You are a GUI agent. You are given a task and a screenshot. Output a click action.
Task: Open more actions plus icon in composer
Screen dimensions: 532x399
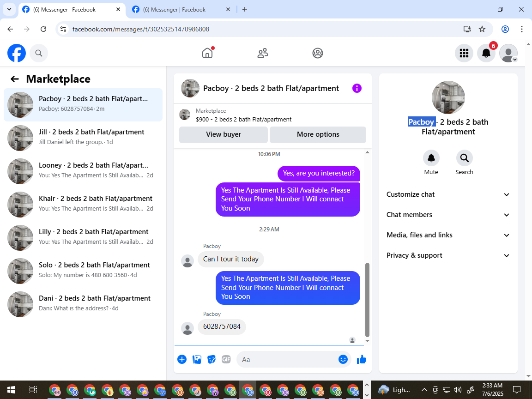[x=182, y=359]
